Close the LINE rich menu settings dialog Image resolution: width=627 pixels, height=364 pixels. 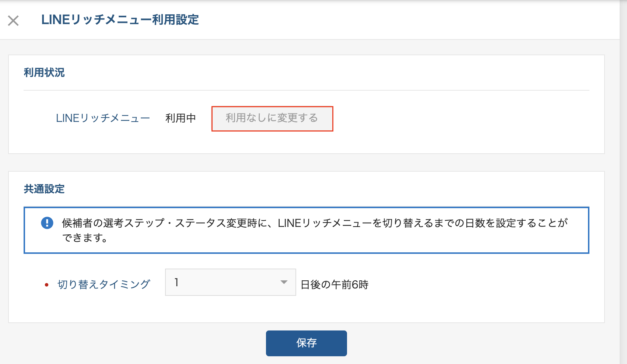(x=13, y=21)
